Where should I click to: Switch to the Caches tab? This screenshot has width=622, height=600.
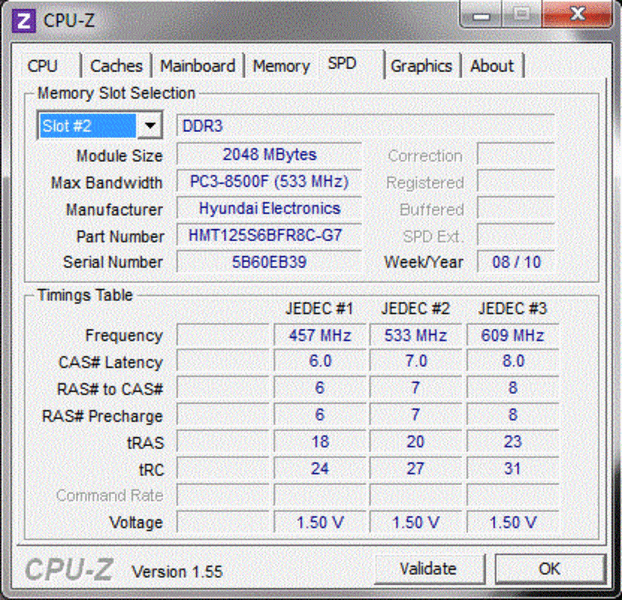116,66
